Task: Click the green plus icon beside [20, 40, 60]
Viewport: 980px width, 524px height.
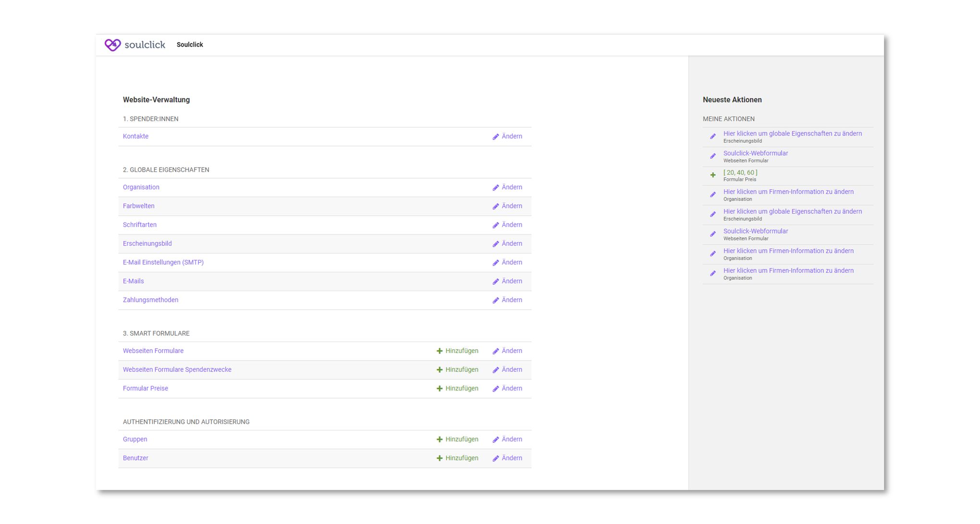Action: click(713, 175)
